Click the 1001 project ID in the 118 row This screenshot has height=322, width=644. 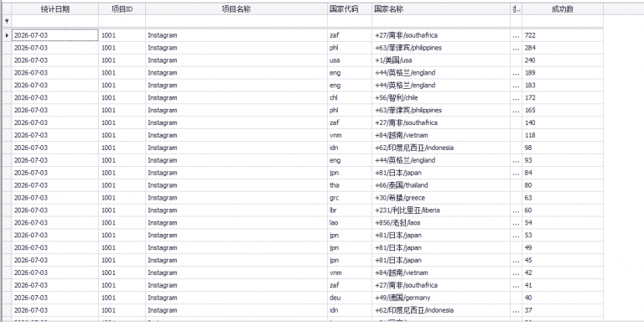[x=122, y=135]
